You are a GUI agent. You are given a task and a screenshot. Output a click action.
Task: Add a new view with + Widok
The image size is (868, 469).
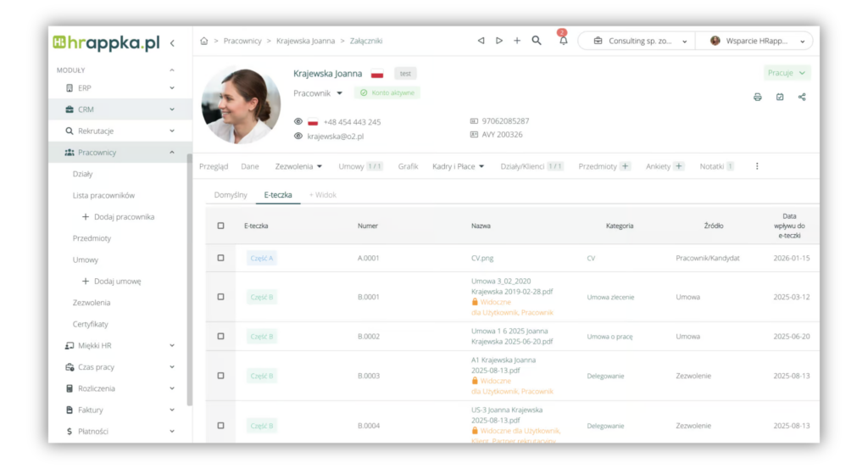[323, 195]
